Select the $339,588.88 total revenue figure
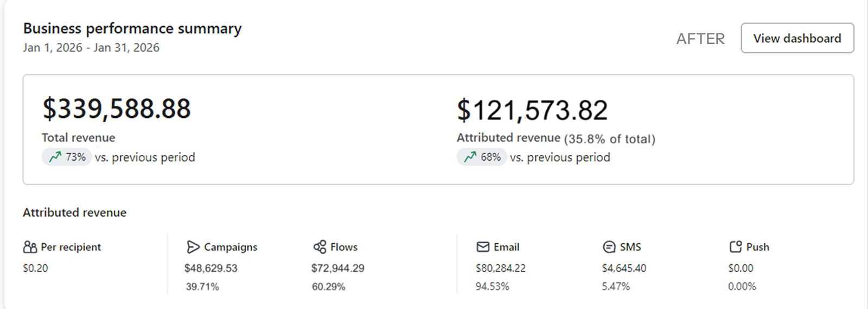 pyautogui.click(x=117, y=109)
